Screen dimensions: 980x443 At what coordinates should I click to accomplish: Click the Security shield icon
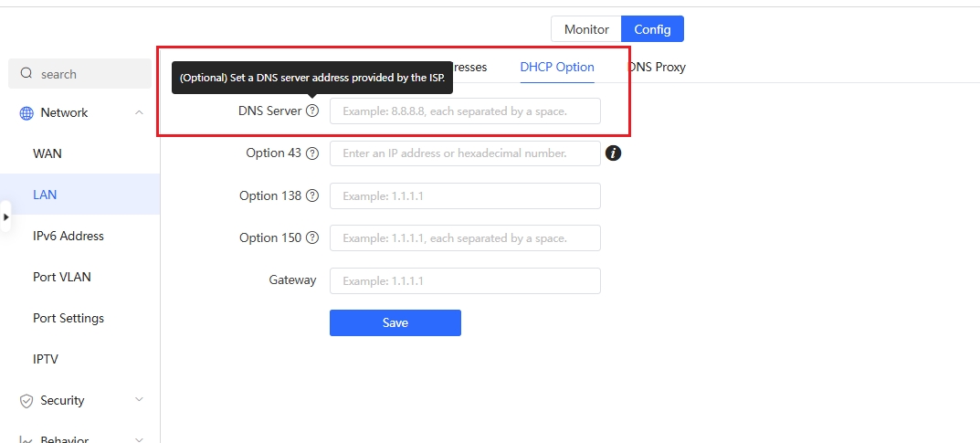click(26, 401)
